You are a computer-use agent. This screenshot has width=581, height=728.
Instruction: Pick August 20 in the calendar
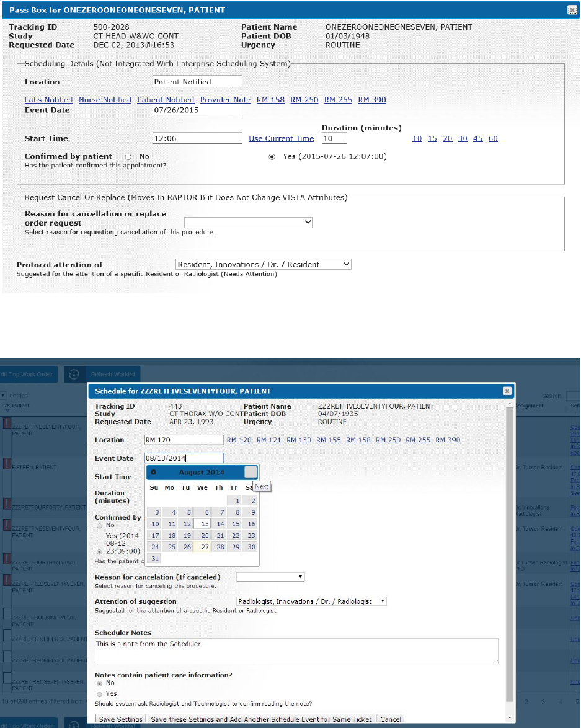(202, 535)
